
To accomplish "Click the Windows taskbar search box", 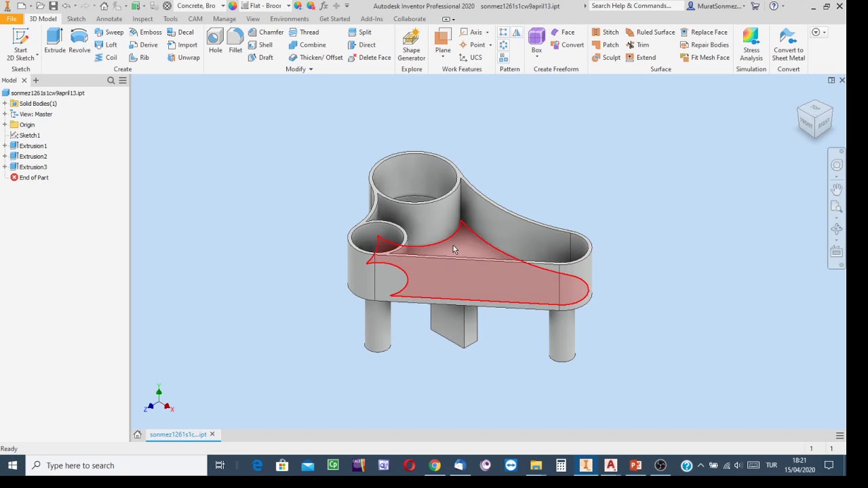I will tap(117, 466).
